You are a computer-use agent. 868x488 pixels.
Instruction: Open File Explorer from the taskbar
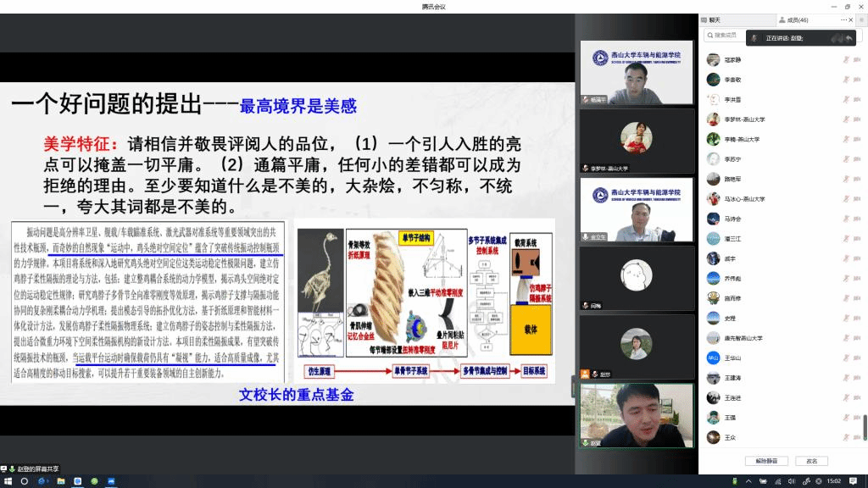point(59,481)
